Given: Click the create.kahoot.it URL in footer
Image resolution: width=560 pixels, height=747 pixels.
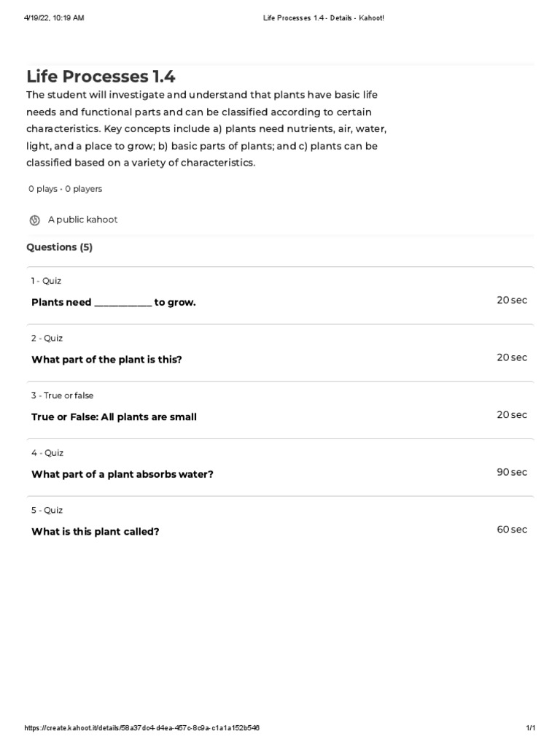Looking at the screenshot, I should point(142,728).
